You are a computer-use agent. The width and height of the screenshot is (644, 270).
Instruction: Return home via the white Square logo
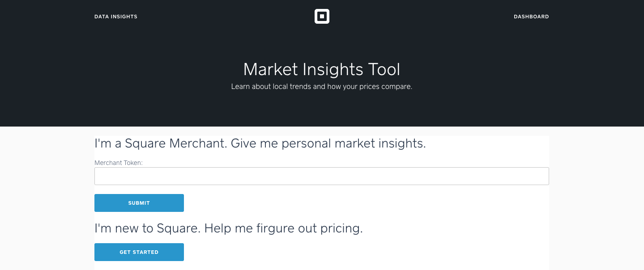322,17
